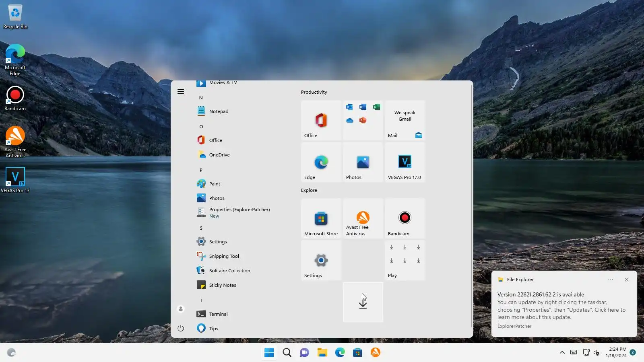Open the Settings gear tile
The image size is (644, 362).
[321, 260]
